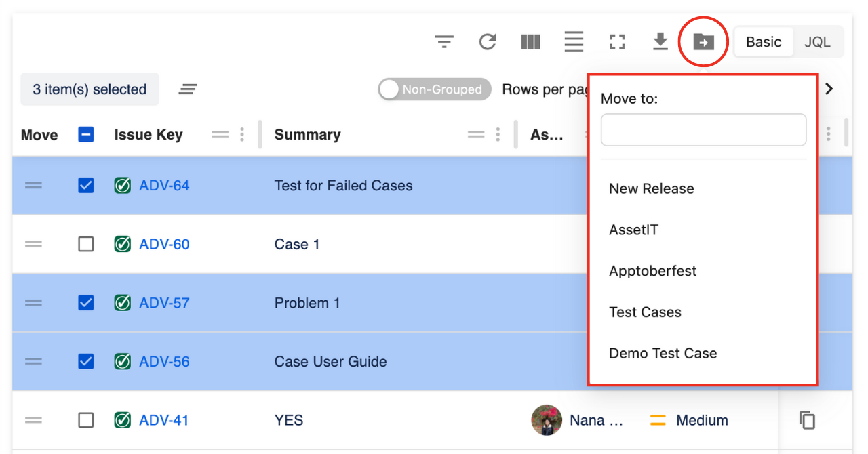Click the row density lines icon
The width and height of the screenshot is (868, 454).
point(574,42)
